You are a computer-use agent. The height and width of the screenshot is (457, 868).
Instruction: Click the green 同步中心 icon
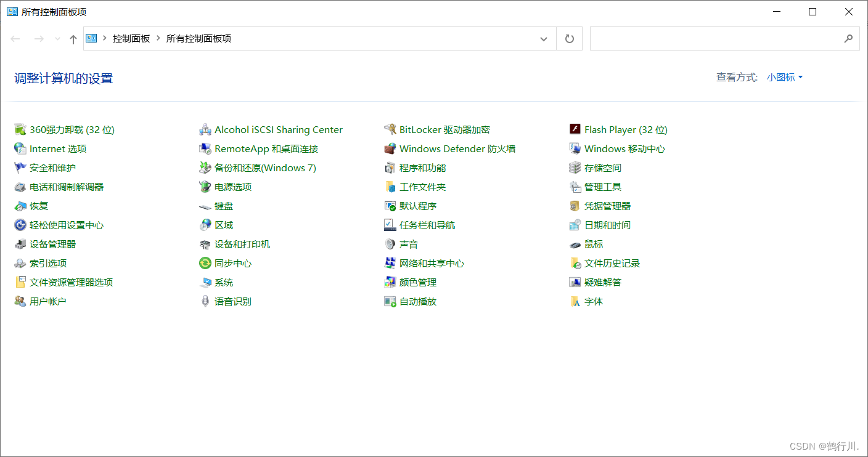tap(205, 263)
